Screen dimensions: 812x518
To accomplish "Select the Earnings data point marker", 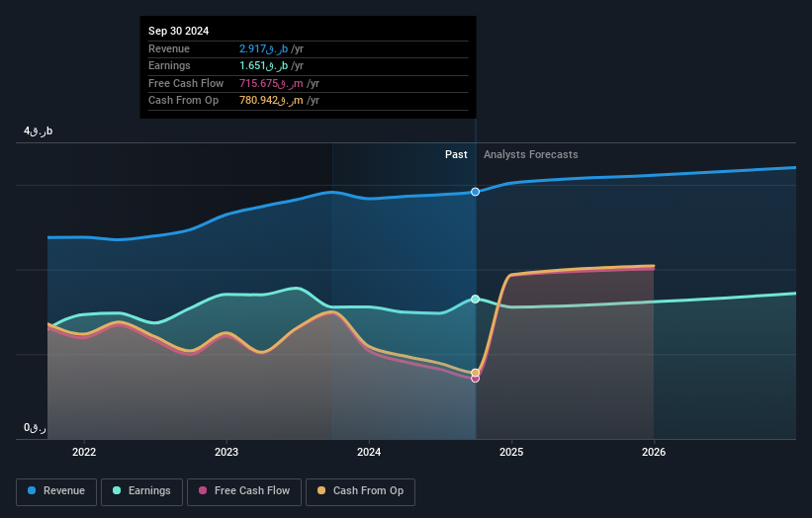I will [x=476, y=300].
